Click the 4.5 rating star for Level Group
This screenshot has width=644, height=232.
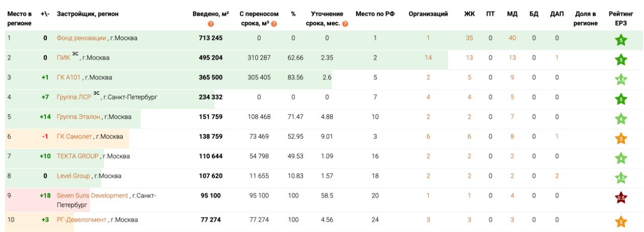[621, 178]
